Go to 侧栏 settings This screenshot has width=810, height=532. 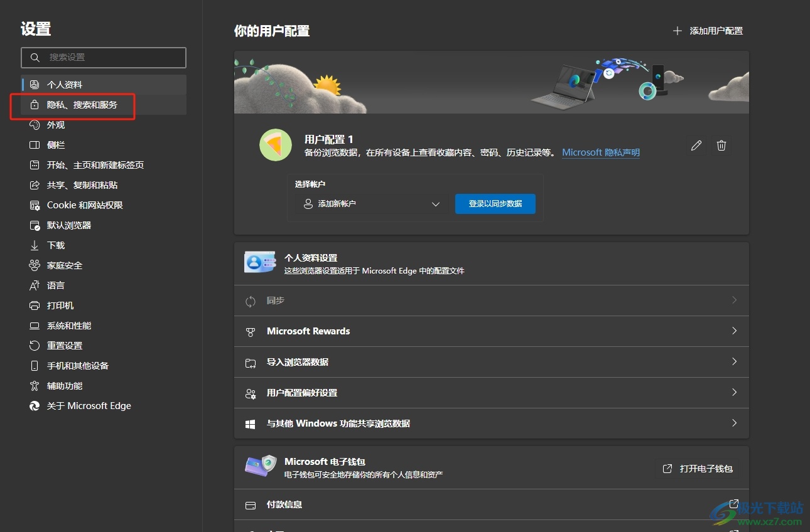click(x=104, y=145)
